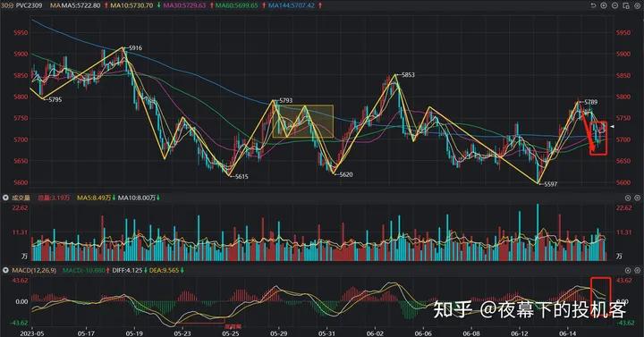The width and height of the screenshot is (644, 337).
Task: Click the 06-08 date on time axis
Action: point(471,333)
